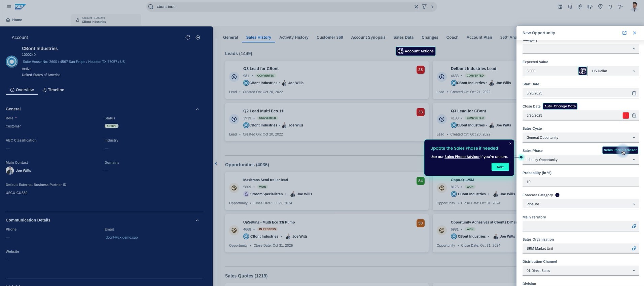644x286 pixels.
Task: Open the Sales Data tab
Action: click(403, 37)
